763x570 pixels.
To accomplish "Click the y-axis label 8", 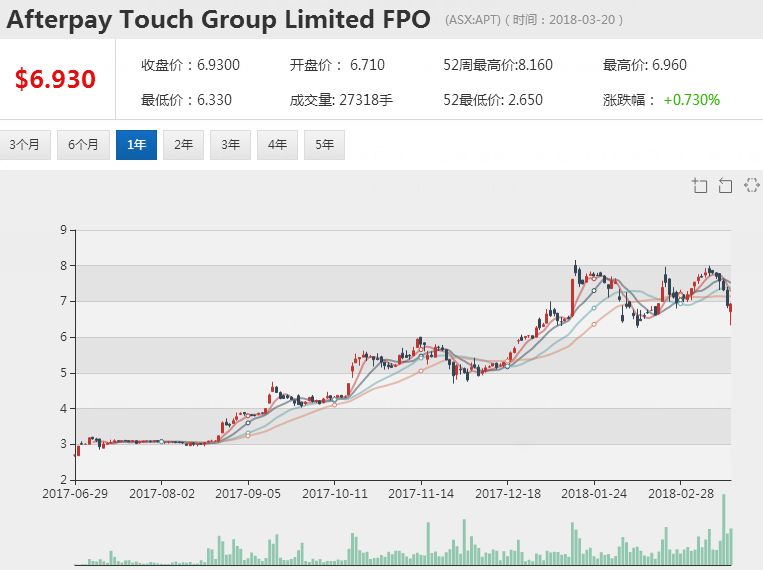I will point(64,266).
